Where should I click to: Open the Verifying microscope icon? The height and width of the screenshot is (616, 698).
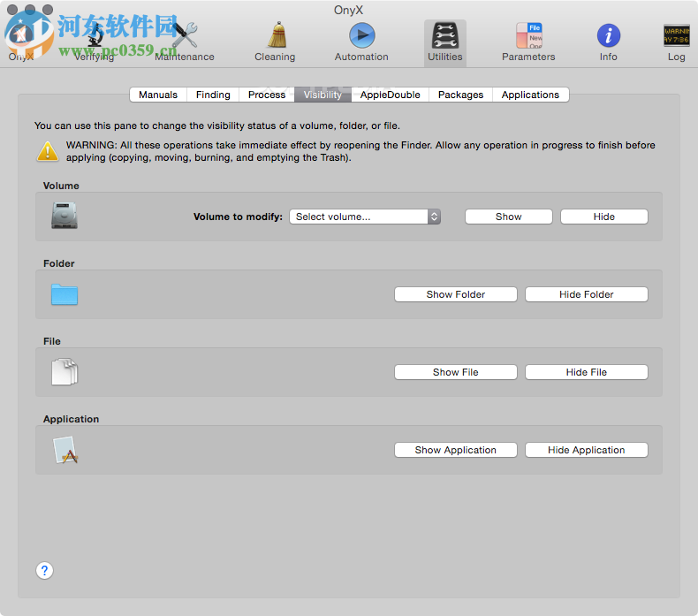click(x=95, y=35)
